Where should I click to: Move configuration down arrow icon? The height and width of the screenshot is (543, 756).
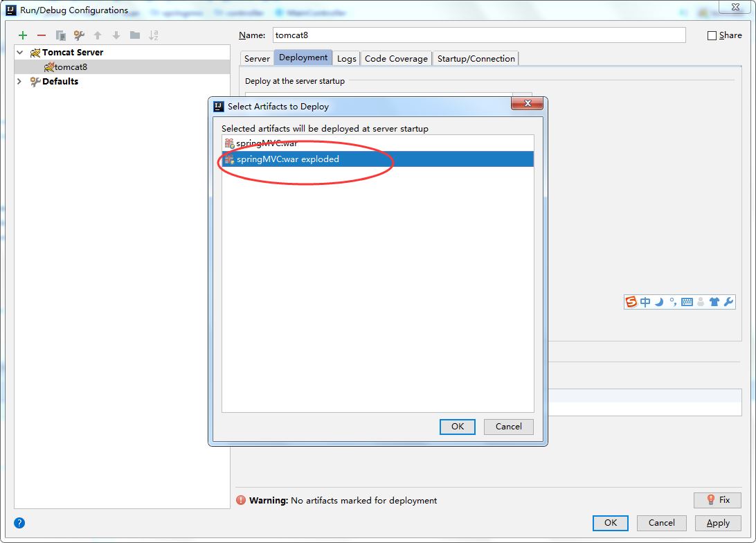(116, 35)
